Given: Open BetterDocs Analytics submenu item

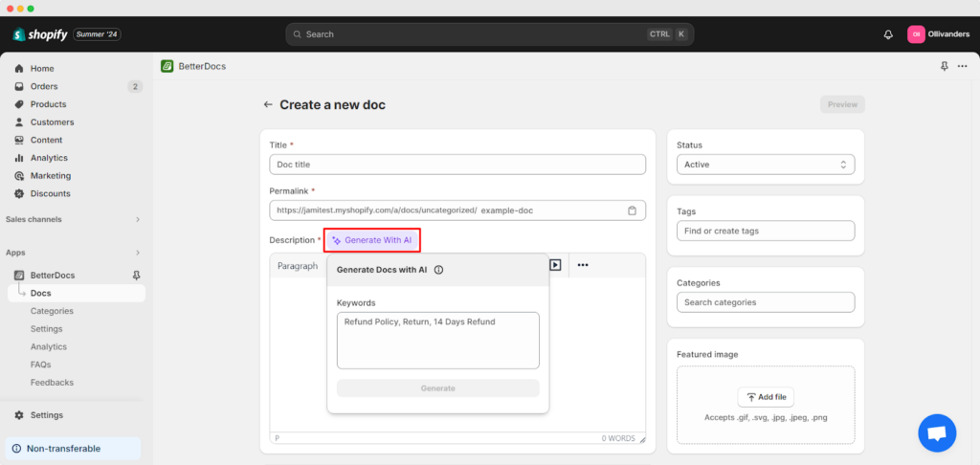Looking at the screenshot, I should pos(49,346).
